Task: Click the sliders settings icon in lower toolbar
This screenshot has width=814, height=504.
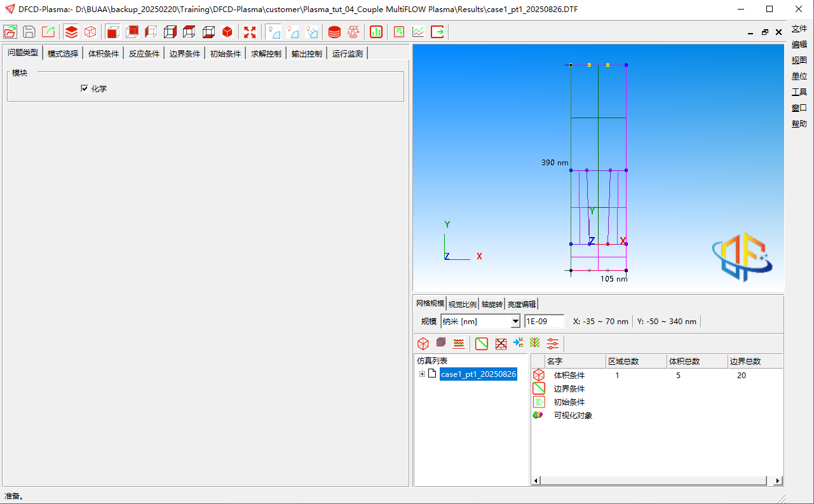Action: pyautogui.click(x=553, y=344)
